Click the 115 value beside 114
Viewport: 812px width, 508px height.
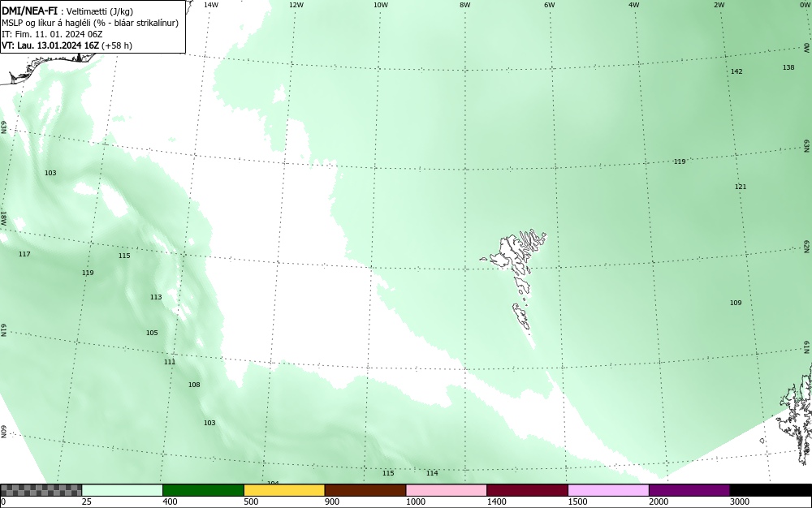coord(388,473)
